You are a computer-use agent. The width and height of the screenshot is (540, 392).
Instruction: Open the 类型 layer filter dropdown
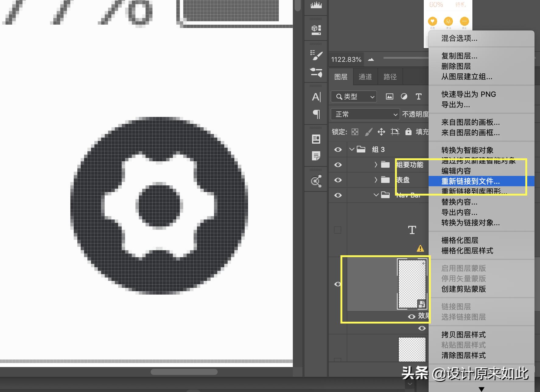(354, 97)
